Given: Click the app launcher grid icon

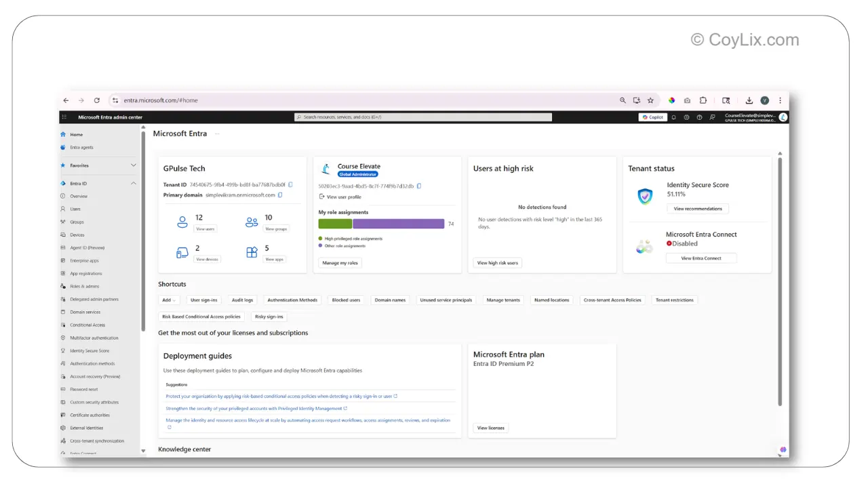Looking at the screenshot, I should (63, 117).
